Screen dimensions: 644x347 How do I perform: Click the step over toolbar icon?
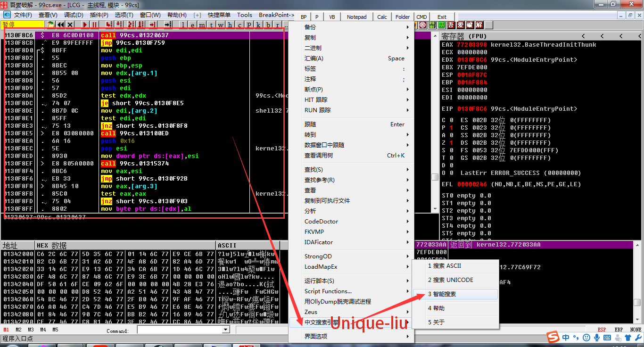[x=119, y=25]
